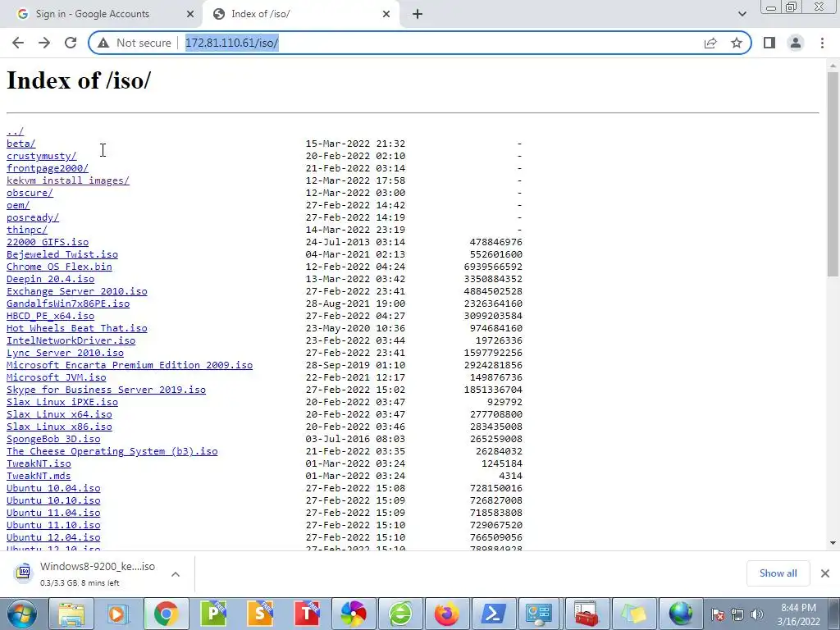Open the network tray icon
Viewport: 840px width, 630px height.
click(737, 614)
